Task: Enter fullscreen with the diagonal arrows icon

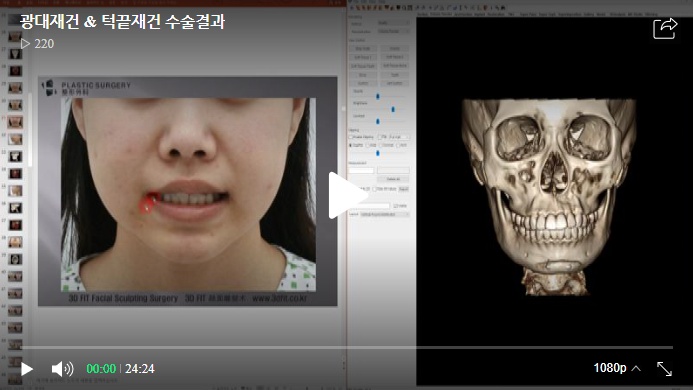Action: pos(664,369)
